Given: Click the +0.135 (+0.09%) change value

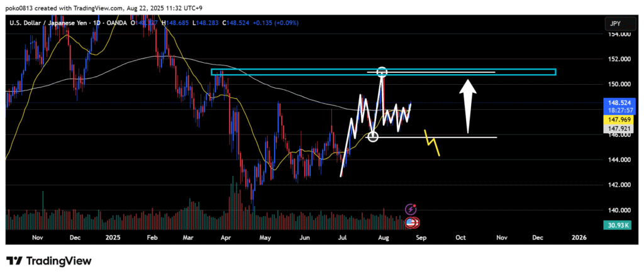Looking at the screenshot, I should (x=276, y=23).
